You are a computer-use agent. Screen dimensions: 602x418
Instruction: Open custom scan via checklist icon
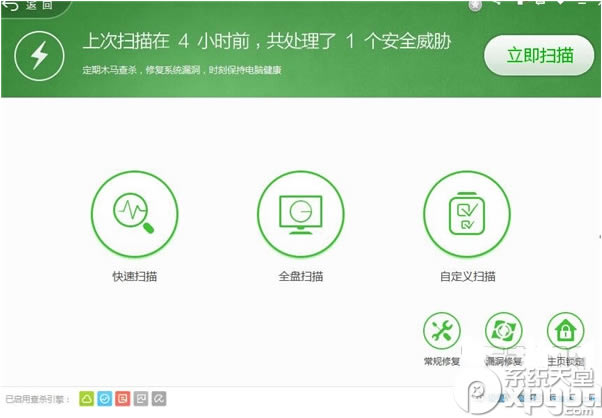[467, 214]
